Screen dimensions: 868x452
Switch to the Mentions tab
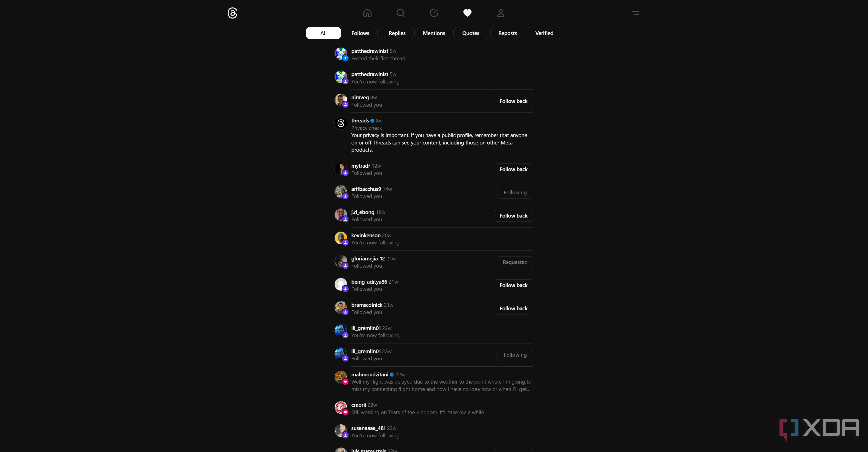(x=434, y=33)
